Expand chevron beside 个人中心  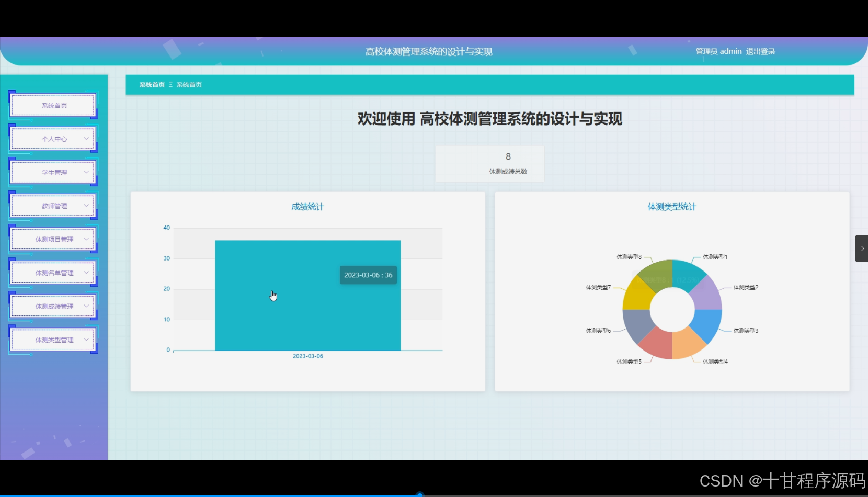(86, 139)
